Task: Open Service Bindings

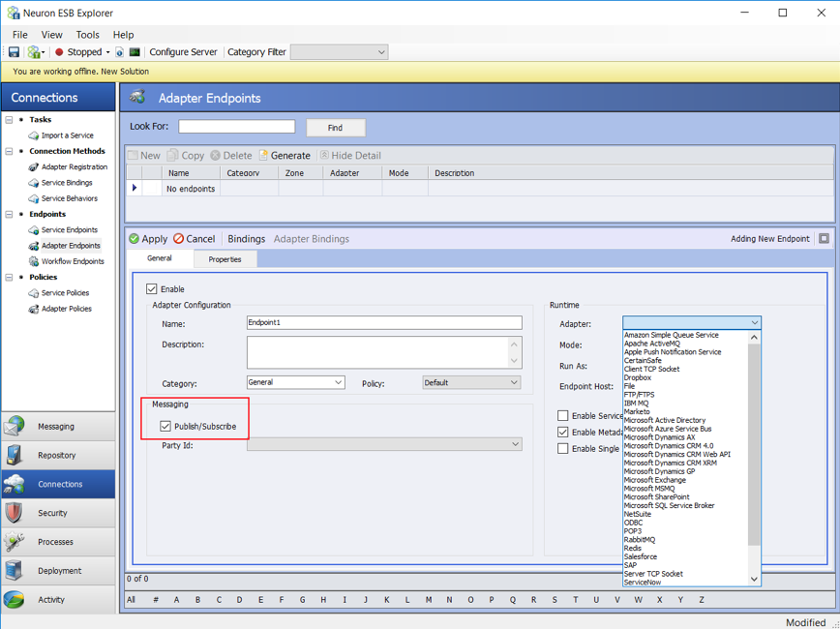Action: 67,183
